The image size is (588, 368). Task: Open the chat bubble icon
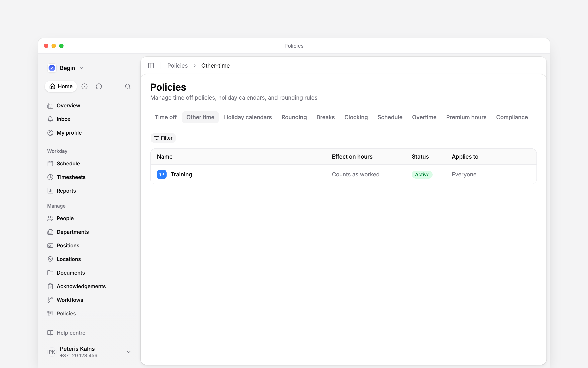pyautogui.click(x=99, y=86)
